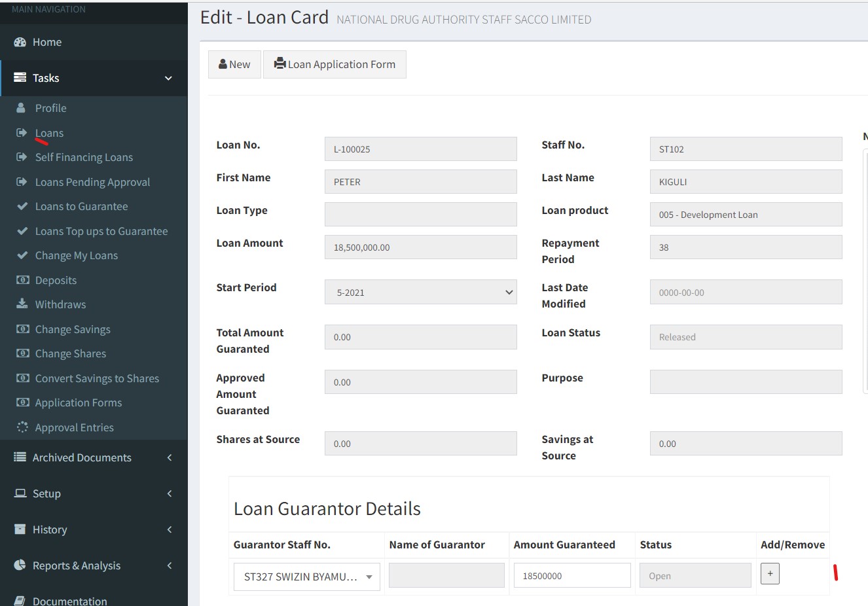Click the New button
Screen dimensions: 868x606
[234, 64]
